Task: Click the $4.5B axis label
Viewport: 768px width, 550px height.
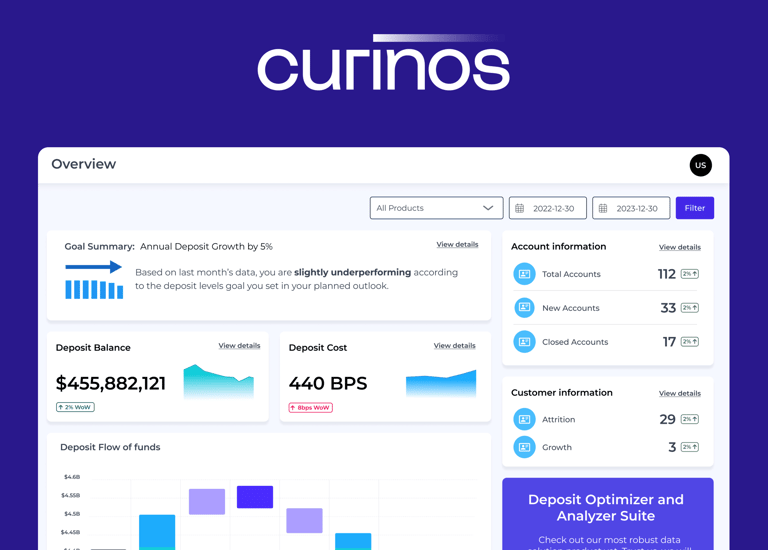Action: [x=72, y=514]
